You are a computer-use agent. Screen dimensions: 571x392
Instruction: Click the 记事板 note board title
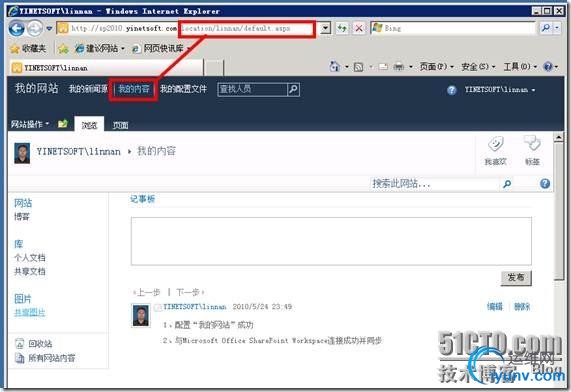142,199
